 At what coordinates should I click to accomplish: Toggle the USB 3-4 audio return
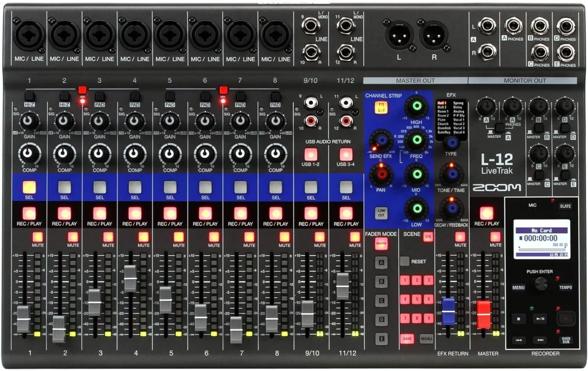[346, 155]
